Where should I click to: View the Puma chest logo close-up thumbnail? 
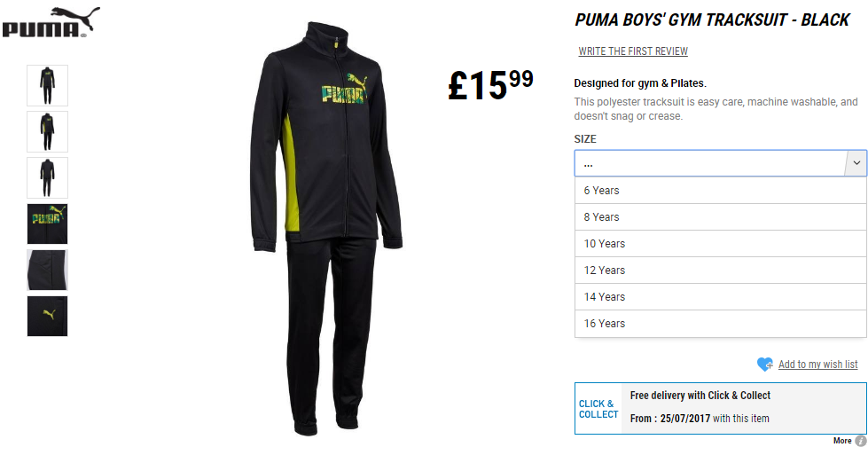click(48, 224)
